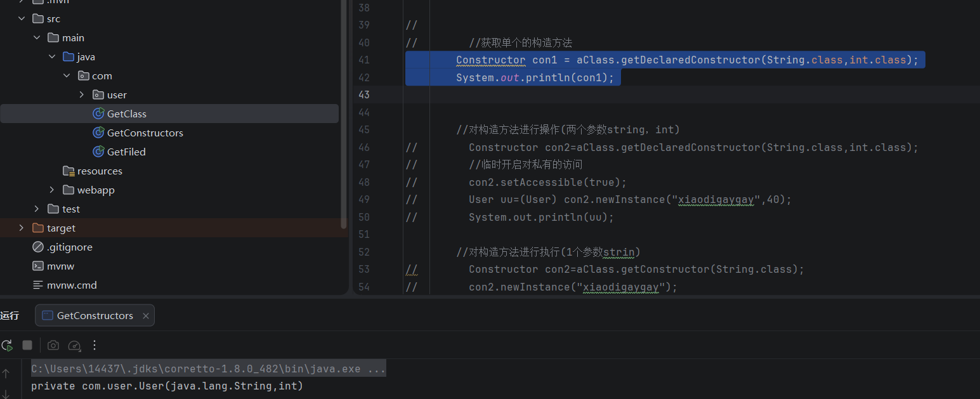Open the profiler gauge icon
This screenshot has height=399, width=980.
coord(74,345)
